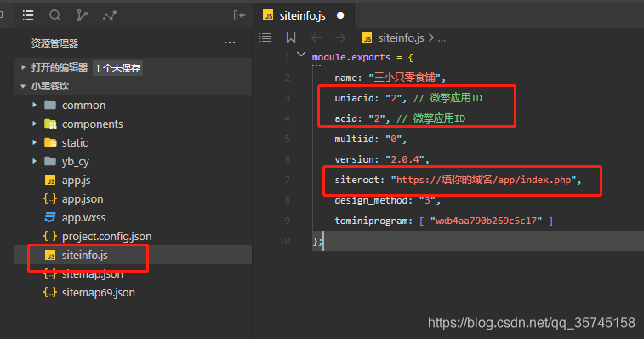Click the editor outline list icon

(265, 37)
